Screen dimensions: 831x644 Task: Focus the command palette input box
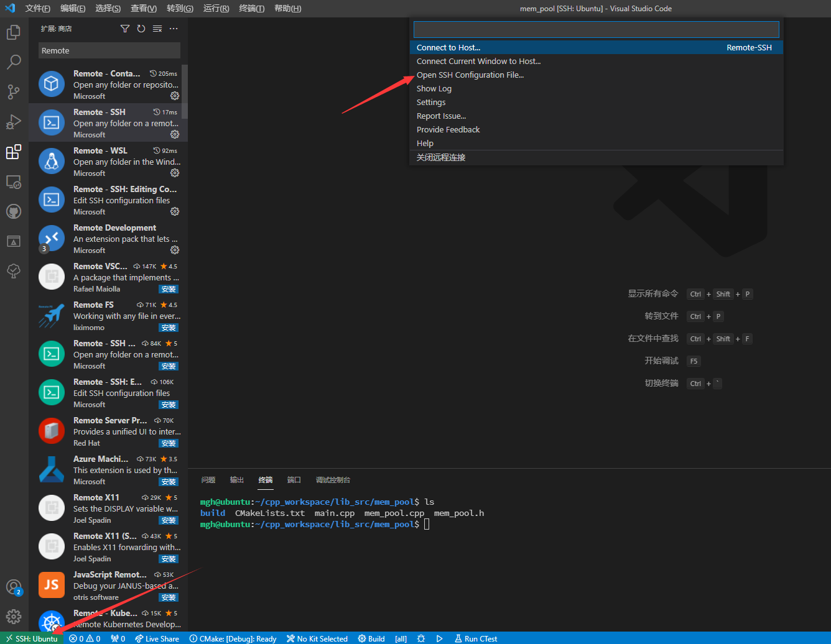(x=597, y=29)
